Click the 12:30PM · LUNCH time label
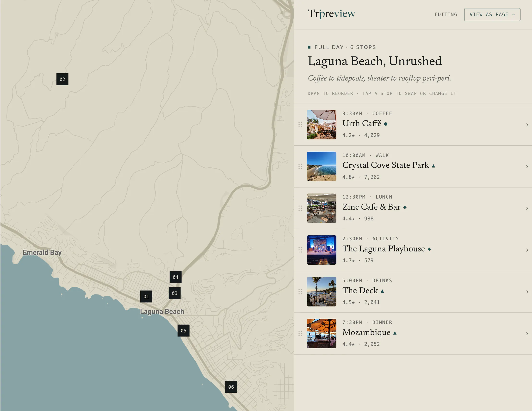Screen dimensions: 532x411 coord(367,197)
